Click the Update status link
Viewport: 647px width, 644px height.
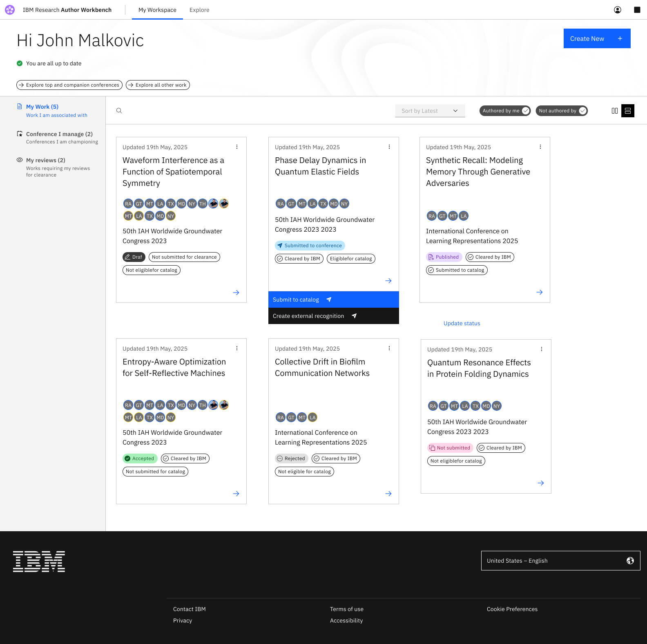point(462,323)
